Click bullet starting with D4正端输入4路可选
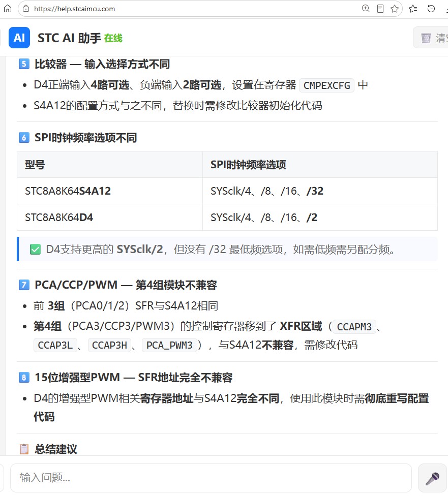The width and height of the screenshot is (448, 496). click(x=201, y=85)
